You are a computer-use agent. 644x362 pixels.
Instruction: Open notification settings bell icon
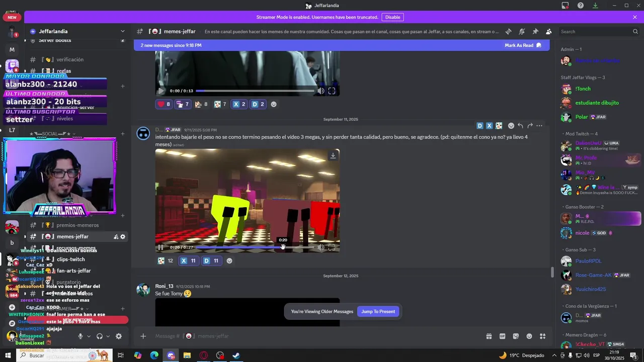click(x=522, y=32)
